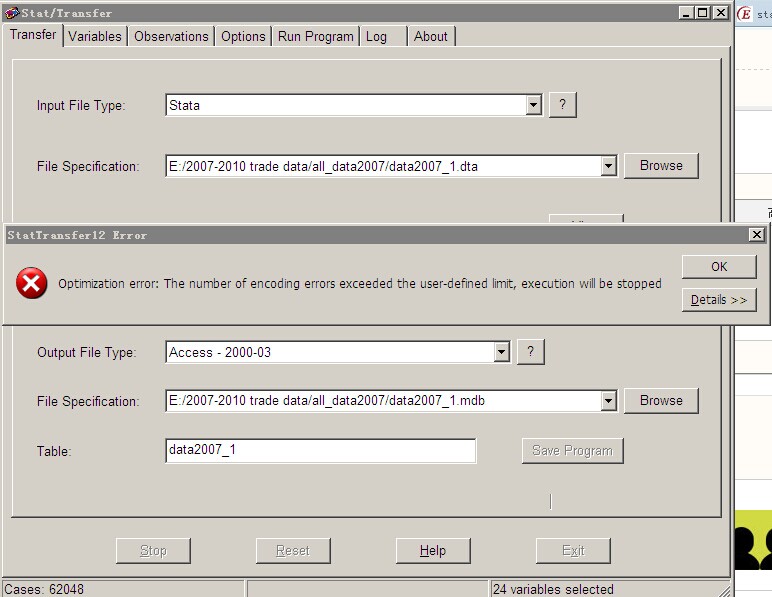Click the red E icon in the background window
The image size is (772, 597).
pyautogui.click(x=744, y=14)
